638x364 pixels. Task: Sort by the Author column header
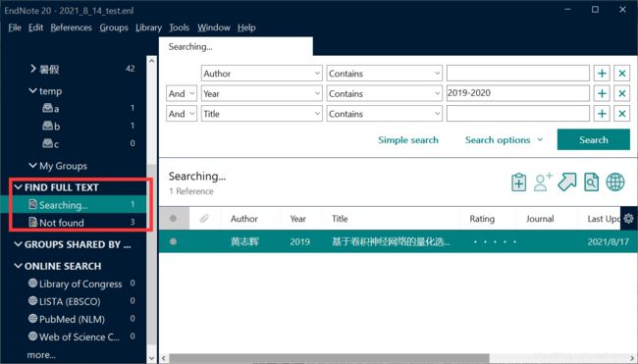coord(244,219)
